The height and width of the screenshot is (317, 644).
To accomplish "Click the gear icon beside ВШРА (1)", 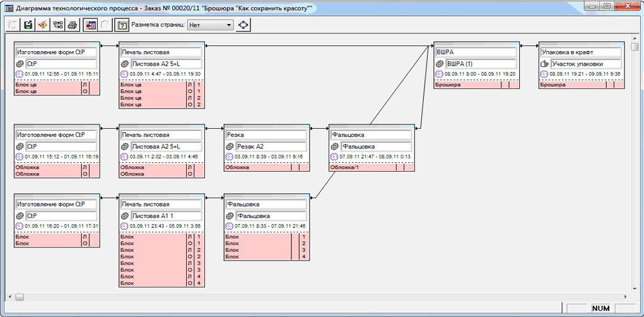I will 440,64.
